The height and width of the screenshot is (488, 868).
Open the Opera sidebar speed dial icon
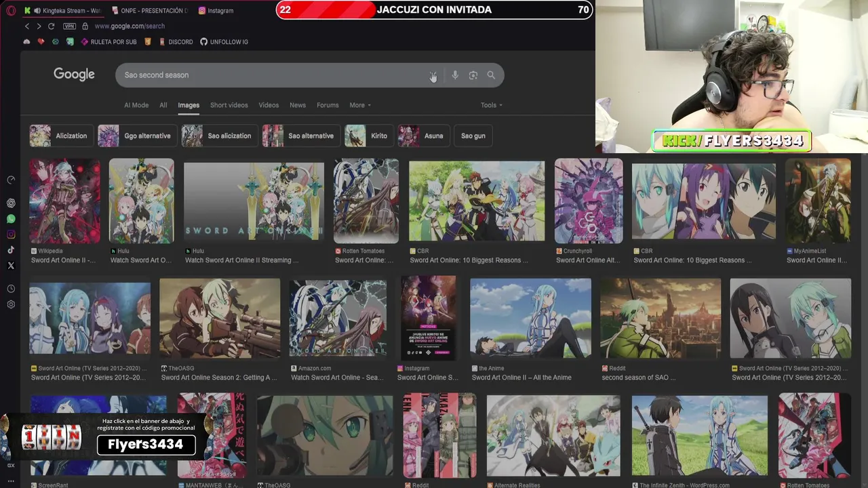[11, 180]
